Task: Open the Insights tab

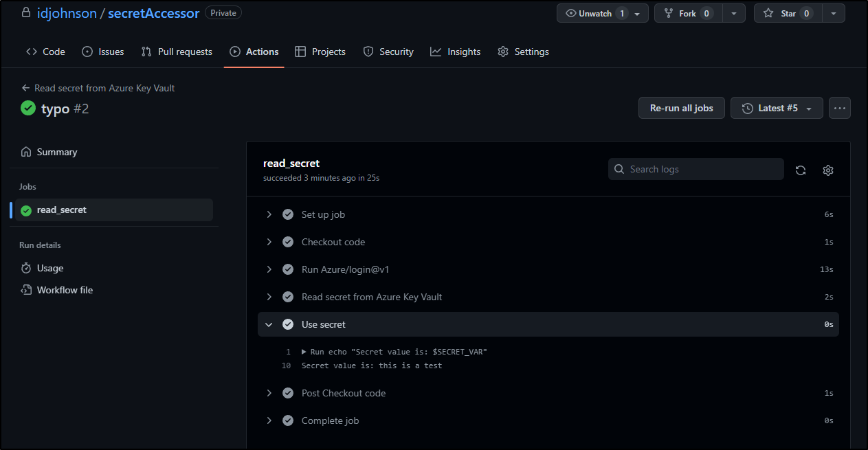Action: click(x=456, y=52)
